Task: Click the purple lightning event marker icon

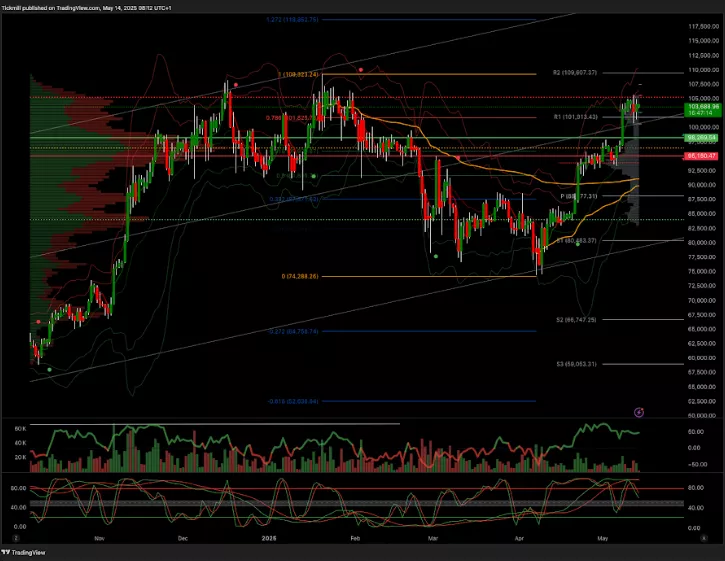Action: [x=639, y=411]
